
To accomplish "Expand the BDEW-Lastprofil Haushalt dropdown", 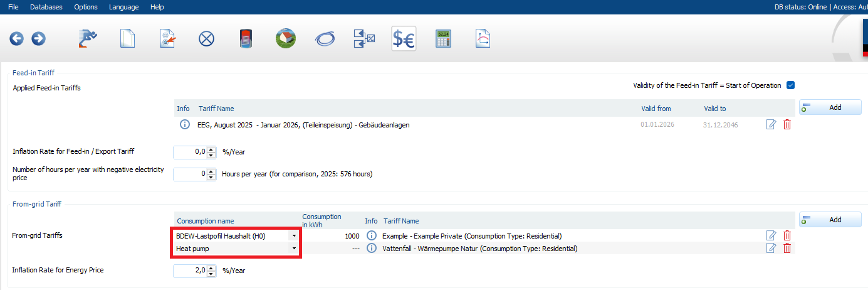I will coord(294,236).
